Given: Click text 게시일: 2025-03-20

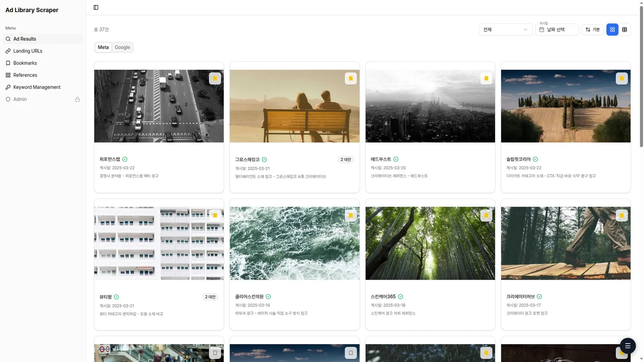Looking at the screenshot, I should pyautogui.click(x=388, y=168).
